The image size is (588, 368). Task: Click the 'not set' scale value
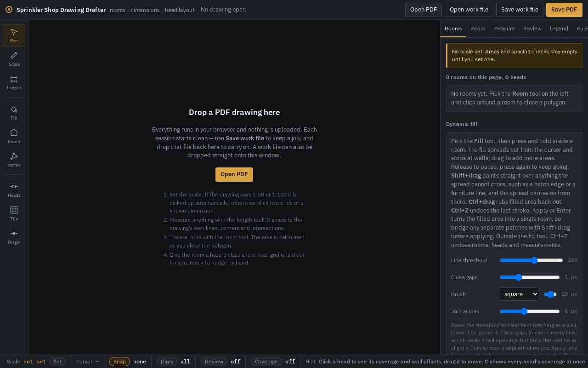[34, 362]
